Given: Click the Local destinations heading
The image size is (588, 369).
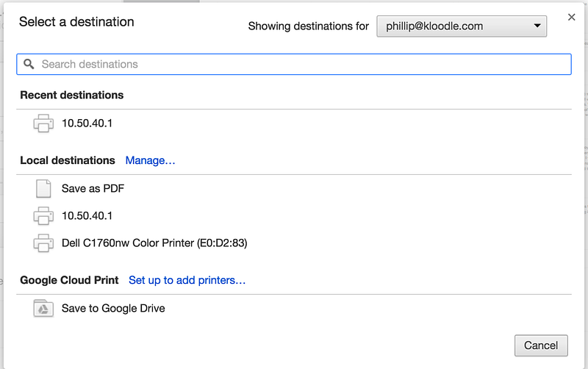Looking at the screenshot, I should [68, 160].
